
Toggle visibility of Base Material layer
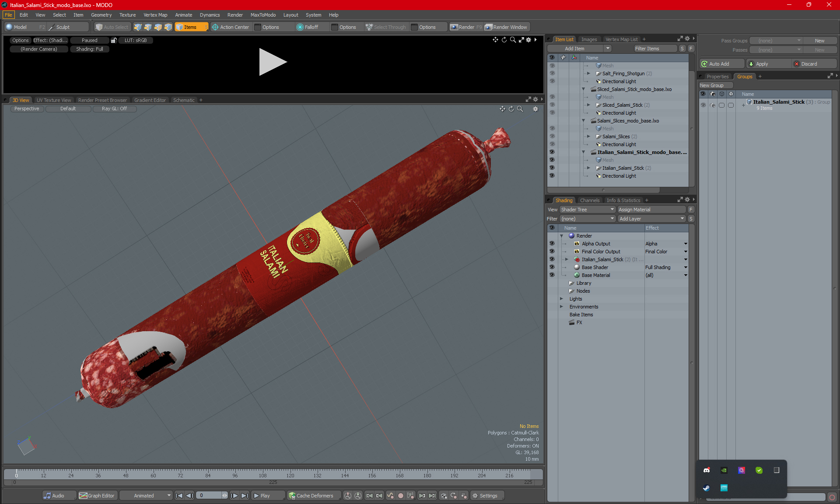(x=552, y=275)
